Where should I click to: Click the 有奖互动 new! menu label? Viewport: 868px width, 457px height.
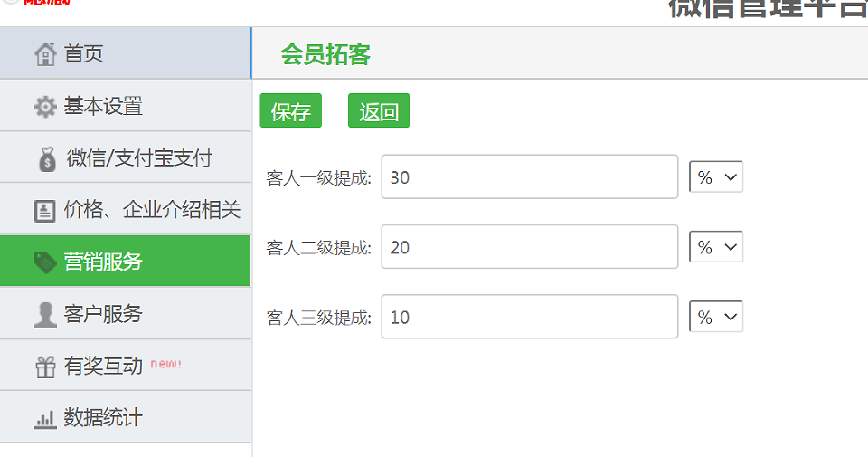[123, 366]
